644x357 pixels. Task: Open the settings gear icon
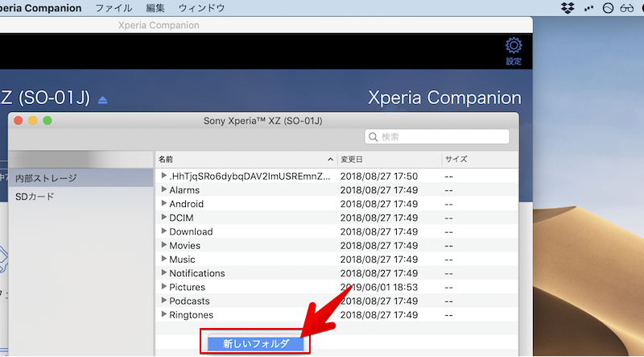pos(513,46)
